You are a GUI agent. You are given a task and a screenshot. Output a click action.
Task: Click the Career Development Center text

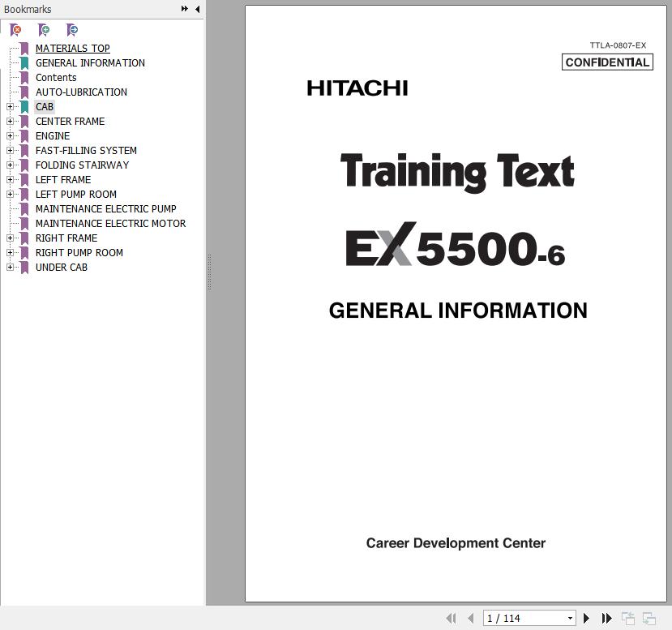pos(456,543)
